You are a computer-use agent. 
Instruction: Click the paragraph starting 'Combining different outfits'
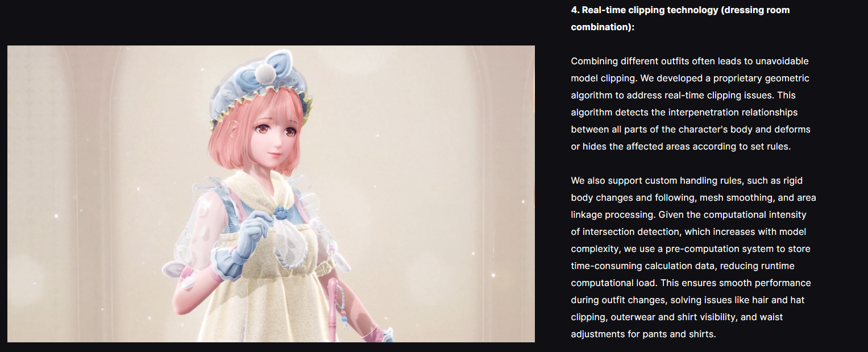click(691, 103)
